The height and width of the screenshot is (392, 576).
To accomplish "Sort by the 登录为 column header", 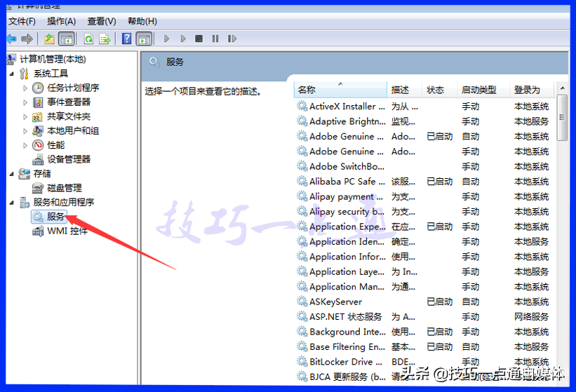I will [x=532, y=90].
